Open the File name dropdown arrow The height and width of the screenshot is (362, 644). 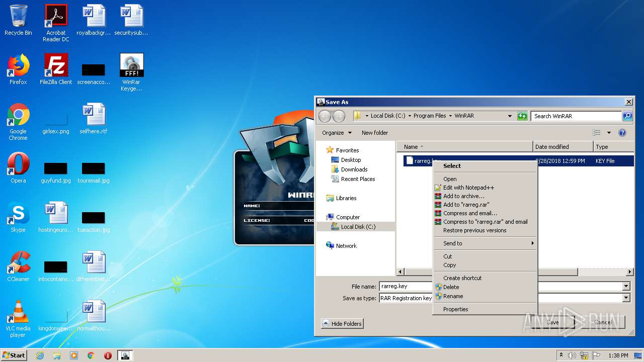point(626,287)
